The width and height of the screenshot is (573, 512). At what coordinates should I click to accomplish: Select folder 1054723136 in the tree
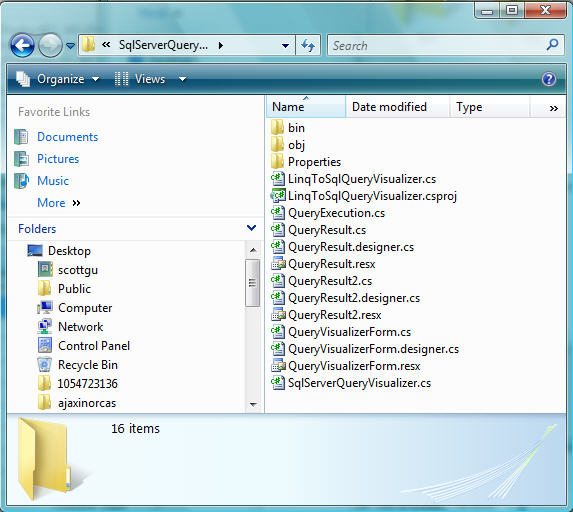[88, 384]
